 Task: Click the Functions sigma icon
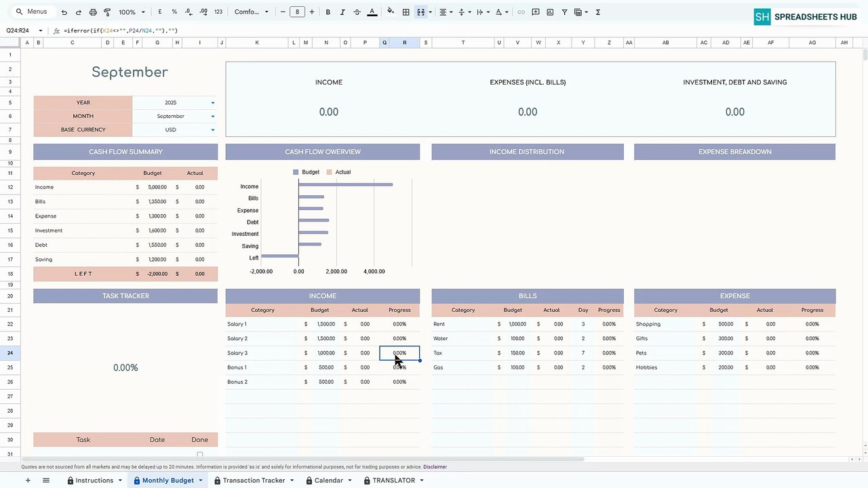click(598, 12)
